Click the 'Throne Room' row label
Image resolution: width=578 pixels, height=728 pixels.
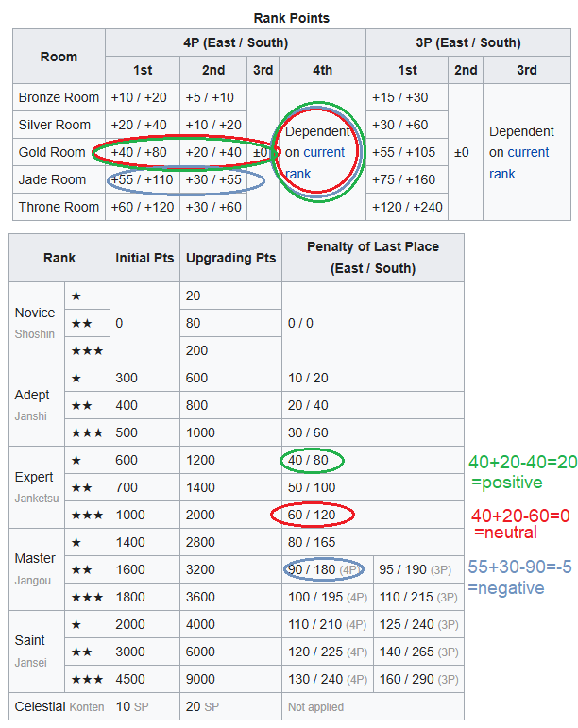tap(59, 207)
